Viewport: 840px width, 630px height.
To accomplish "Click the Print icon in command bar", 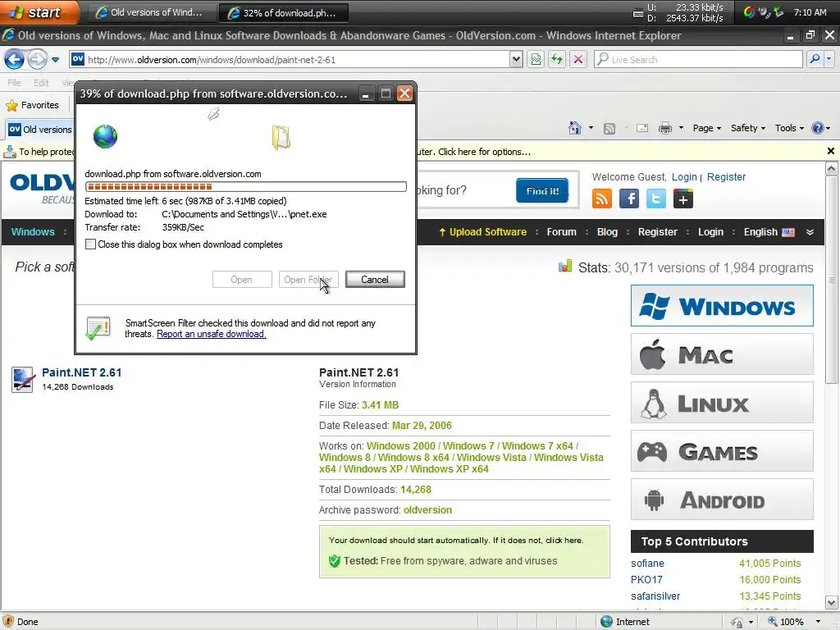I will 664,128.
